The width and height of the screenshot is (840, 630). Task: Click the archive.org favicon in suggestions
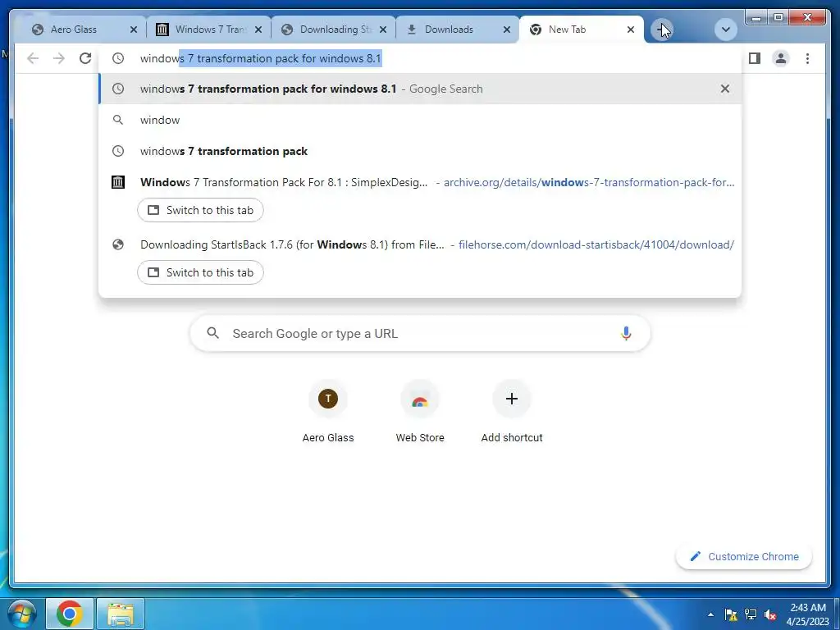point(118,182)
